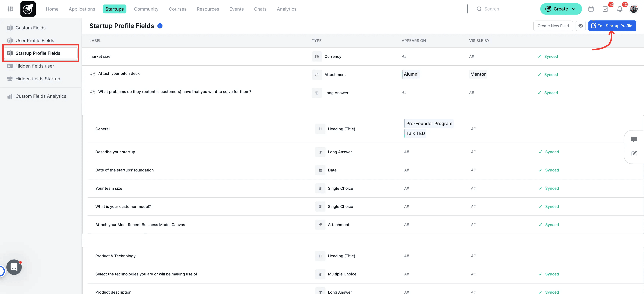Open the market size field row
The image size is (644, 294).
point(363,57)
